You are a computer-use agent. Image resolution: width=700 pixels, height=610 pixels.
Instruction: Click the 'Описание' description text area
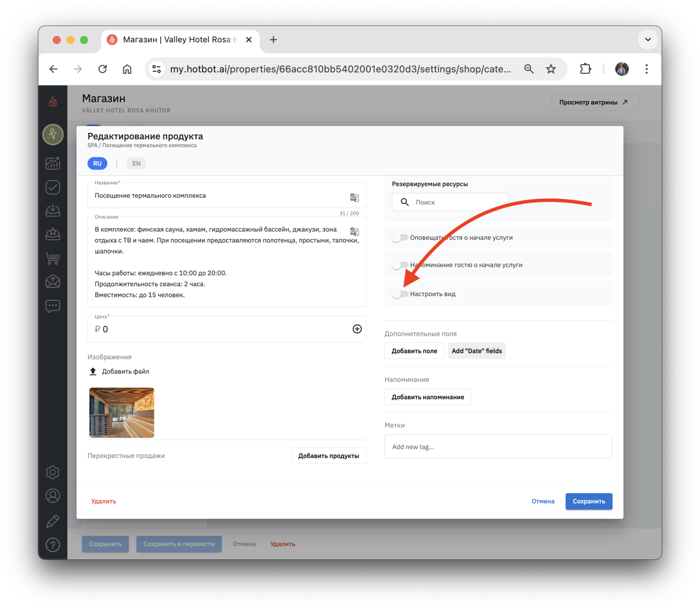tap(227, 262)
